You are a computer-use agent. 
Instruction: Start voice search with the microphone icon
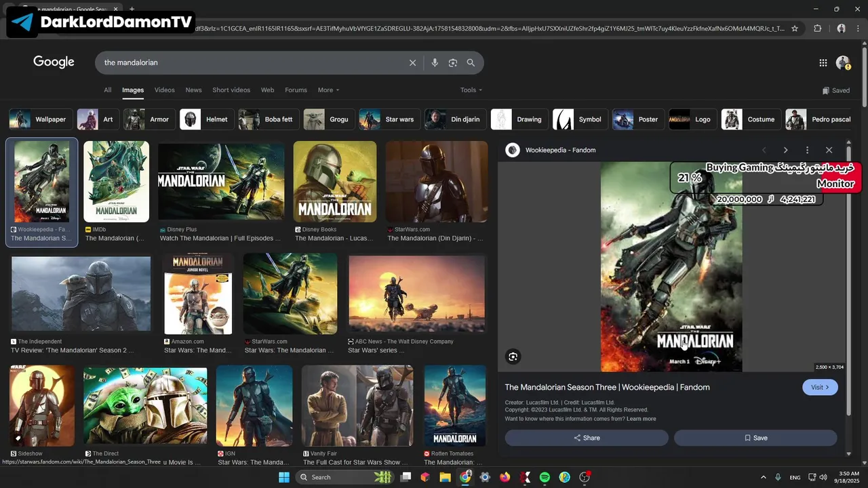tap(435, 62)
